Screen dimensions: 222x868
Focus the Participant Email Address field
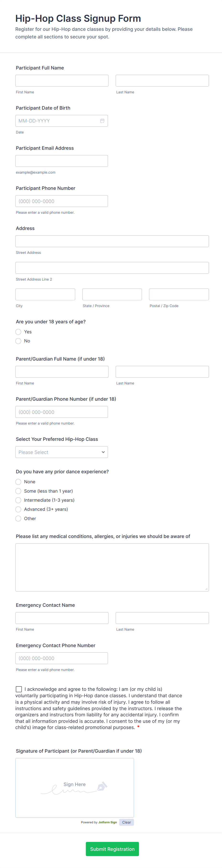[x=62, y=161]
